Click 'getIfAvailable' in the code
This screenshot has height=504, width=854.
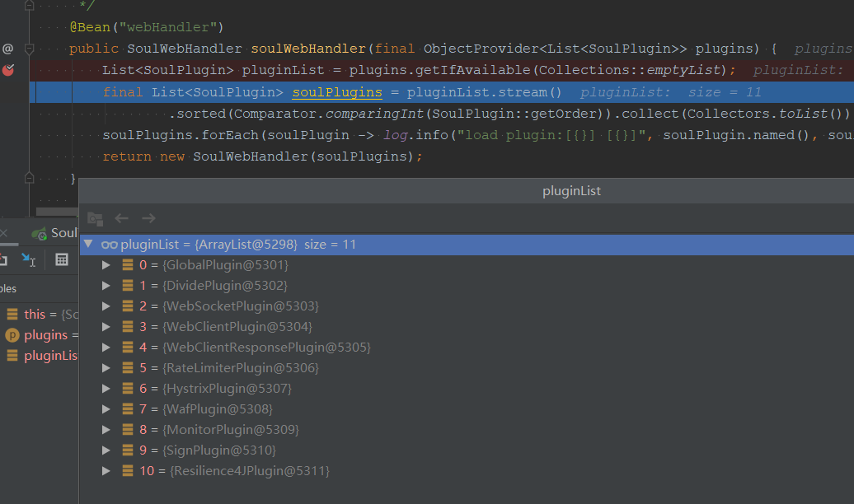point(472,70)
